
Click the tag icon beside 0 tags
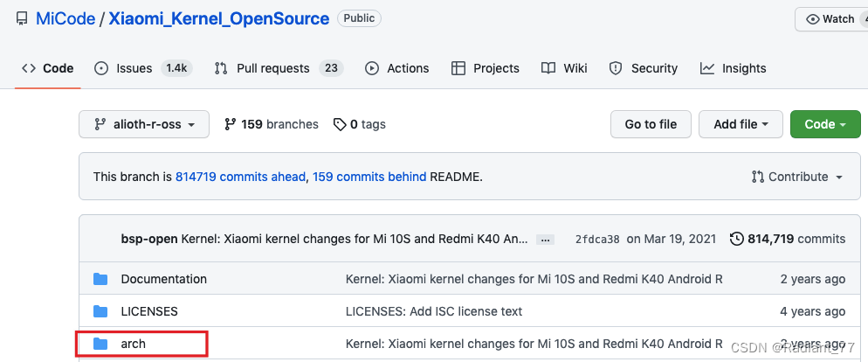coord(340,124)
